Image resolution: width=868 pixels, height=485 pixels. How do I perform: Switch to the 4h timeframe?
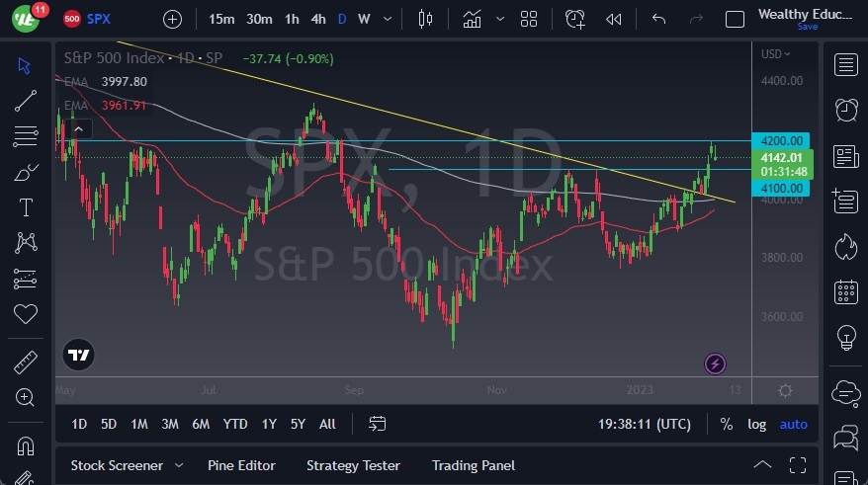pyautogui.click(x=318, y=20)
